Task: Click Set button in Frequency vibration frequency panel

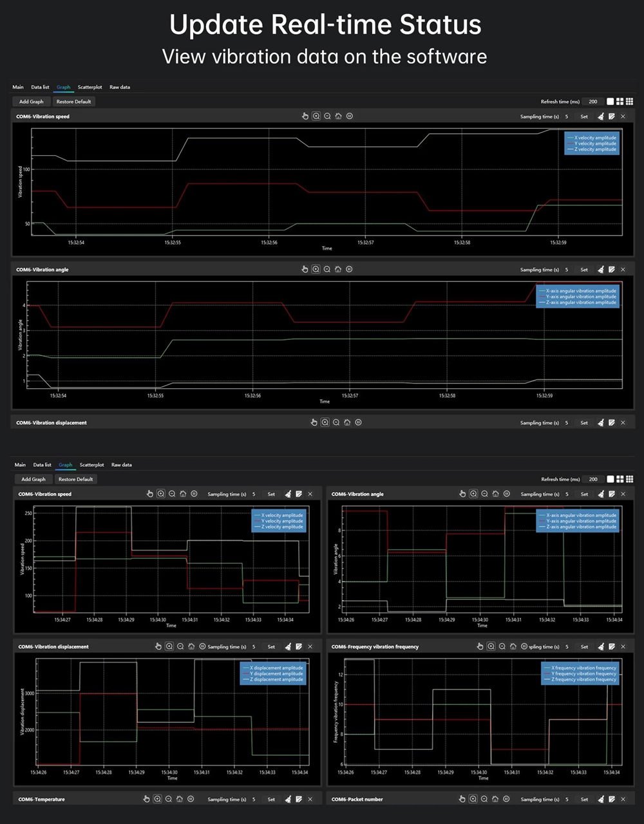Action: coord(584,646)
